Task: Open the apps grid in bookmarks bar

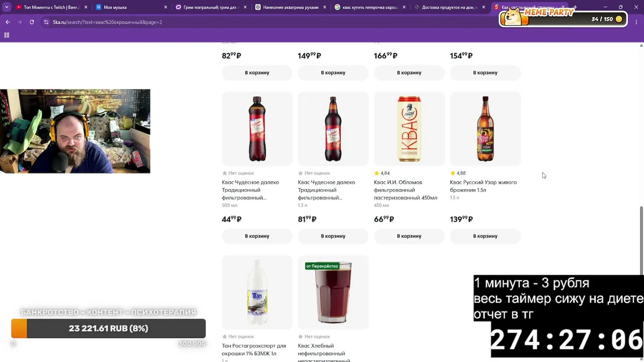Action: 7,35
